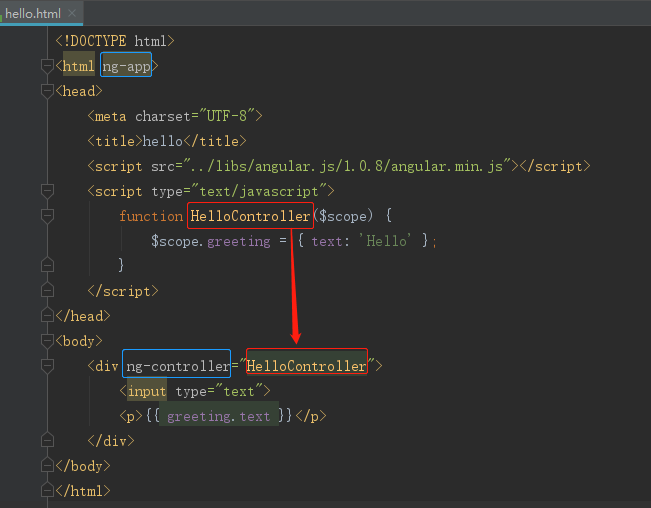Click HelloController in the ng-controller value
Image resolution: width=651 pixels, height=508 pixels.
pos(306,366)
